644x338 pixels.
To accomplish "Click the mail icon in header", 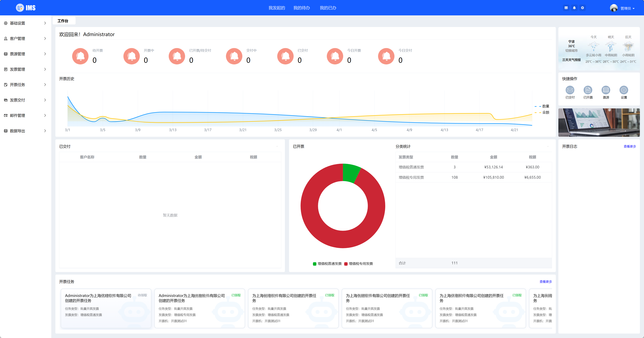I will [x=566, y=8].
